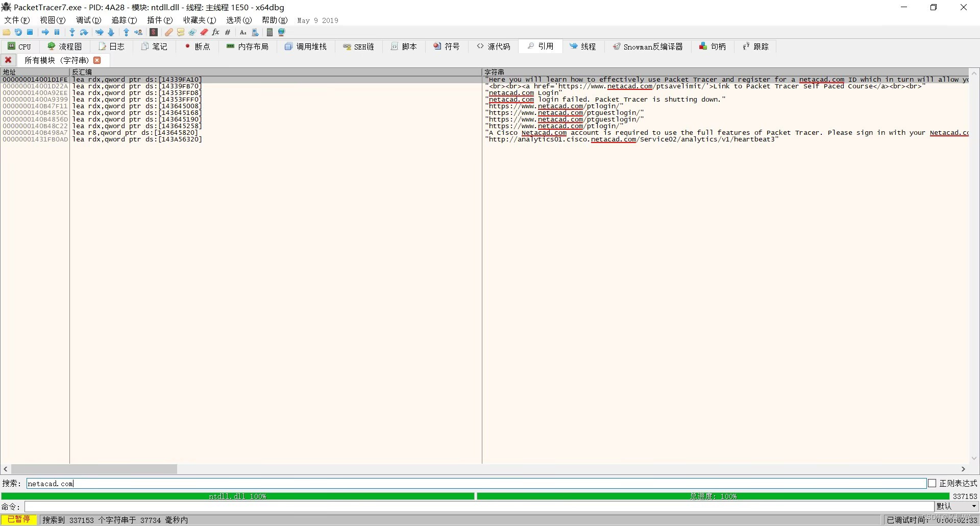Switch to the 流程图 tab
The image size is (980, 526).
coord(64,46)
